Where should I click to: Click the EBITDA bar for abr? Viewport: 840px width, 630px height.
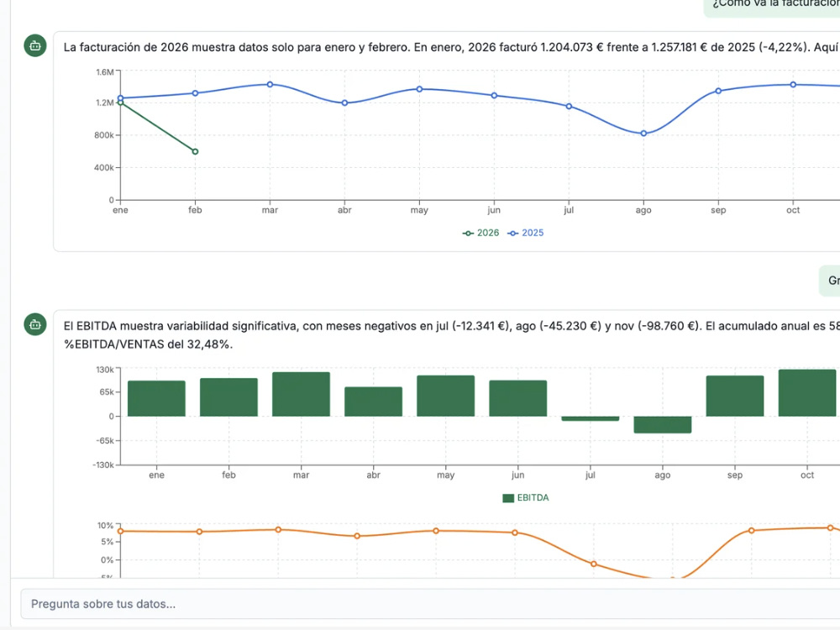pyautogui.click(x=374, y=402)
